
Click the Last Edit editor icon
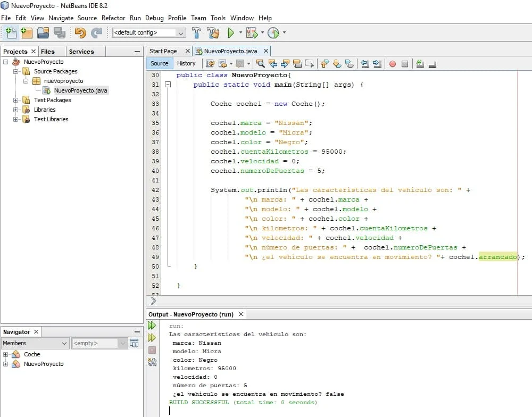pos(210,63)
